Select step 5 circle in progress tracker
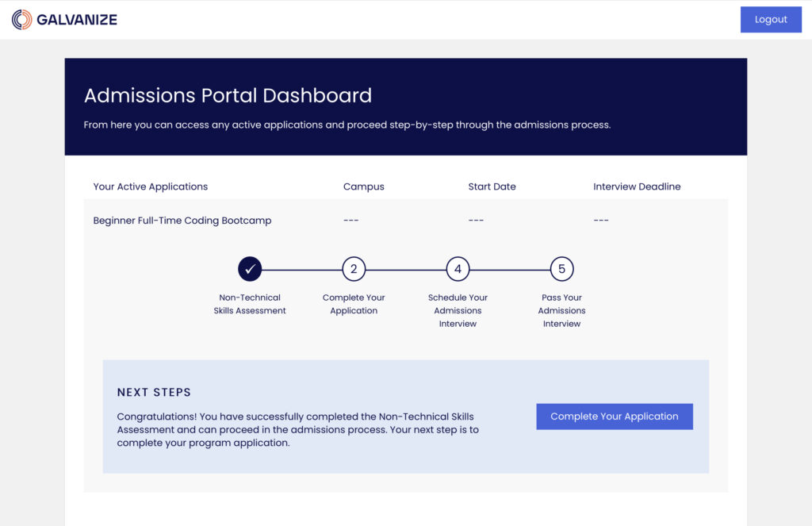The width and height of the screenshot is (812, 526). tap(561, 269)
